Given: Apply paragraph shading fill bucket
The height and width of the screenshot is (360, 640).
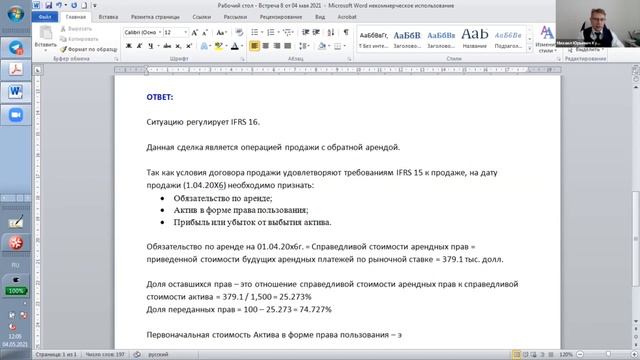Looking at the screenshot, I should coord(322,46).
